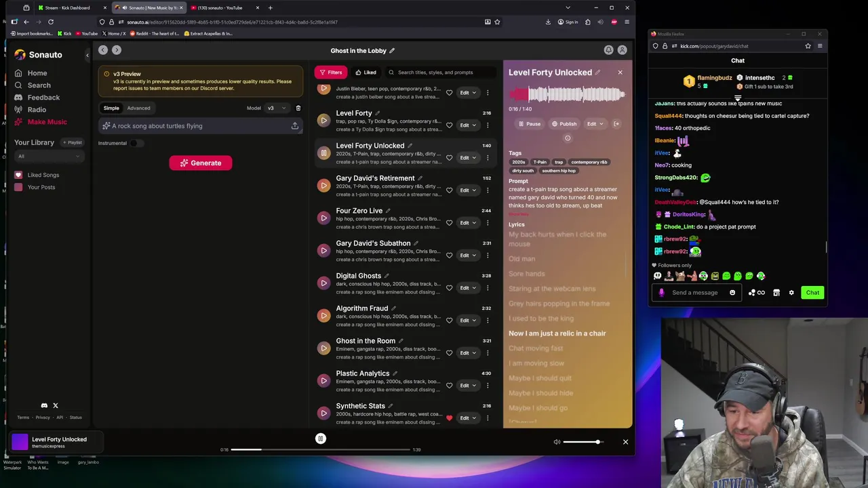The height and width of the screenshot is (488, 868).
Task: Rename Ghost in the Room with pencil icon
Action: [401, 341]
